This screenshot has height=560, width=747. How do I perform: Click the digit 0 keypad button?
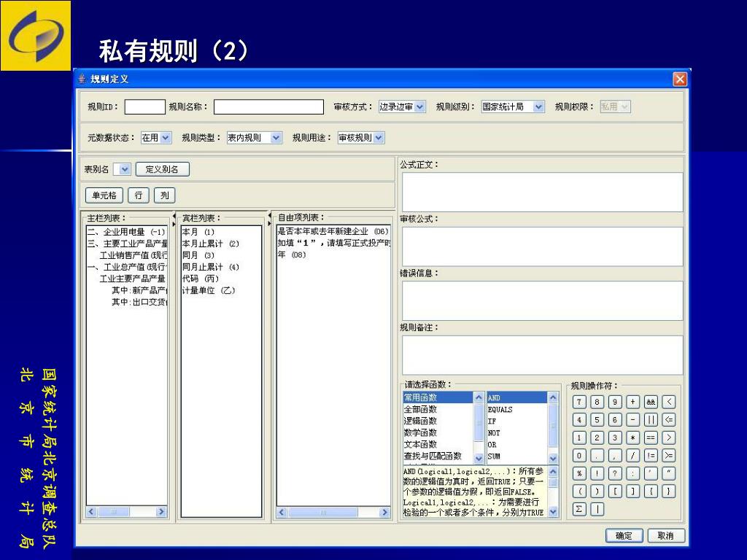[x=579, y=456]
